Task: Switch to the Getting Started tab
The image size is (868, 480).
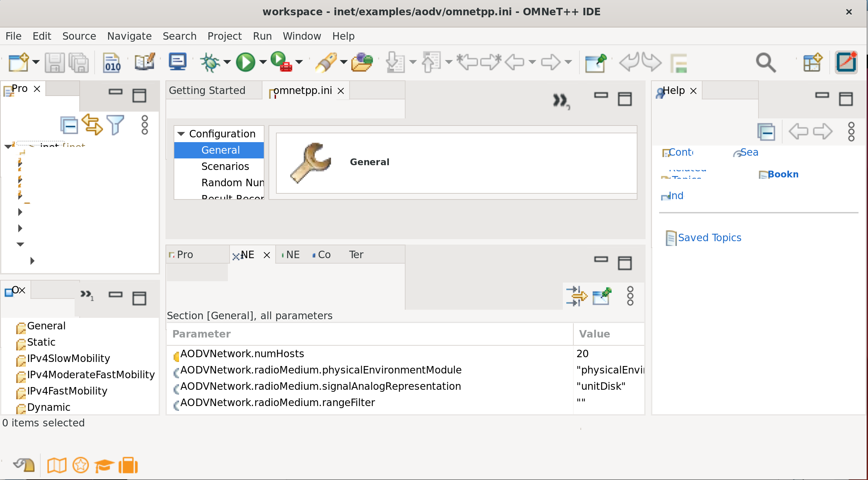Action: pyautogui.click(x=207, y=90)
